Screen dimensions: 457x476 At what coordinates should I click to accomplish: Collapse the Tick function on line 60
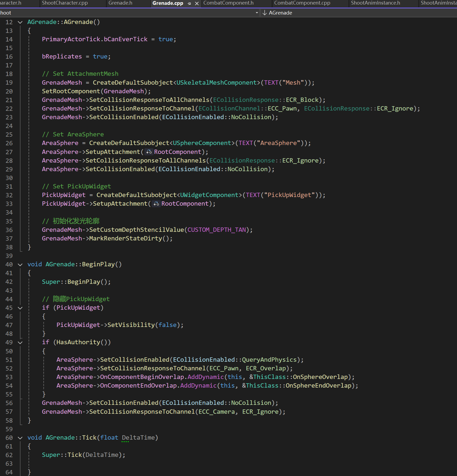coord(20,438)
